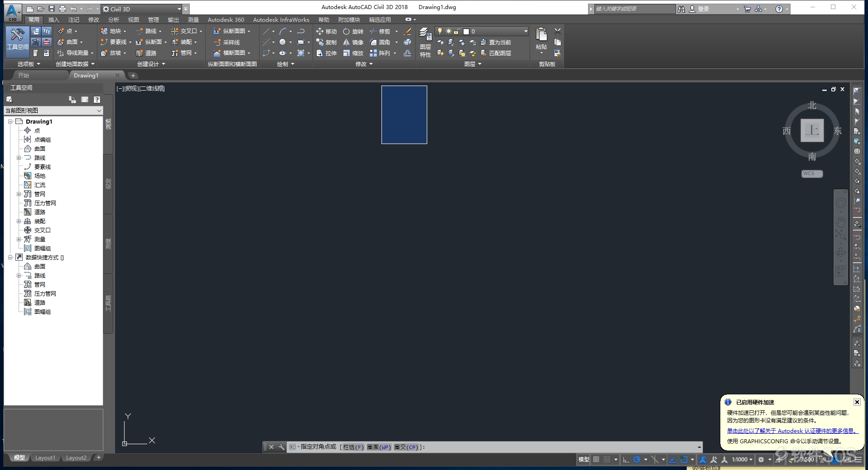Screen dimensions: 868x470
Task: Select the Fillet (圆角) tool
Action: tap(381, 42)
